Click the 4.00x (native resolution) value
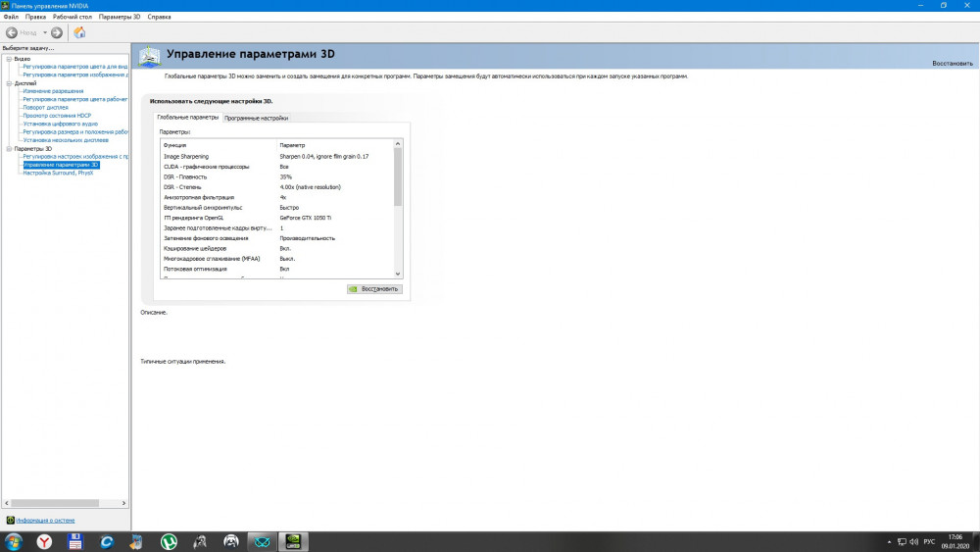The height and width of the screenshot is (552, 980). click(310, 187)
